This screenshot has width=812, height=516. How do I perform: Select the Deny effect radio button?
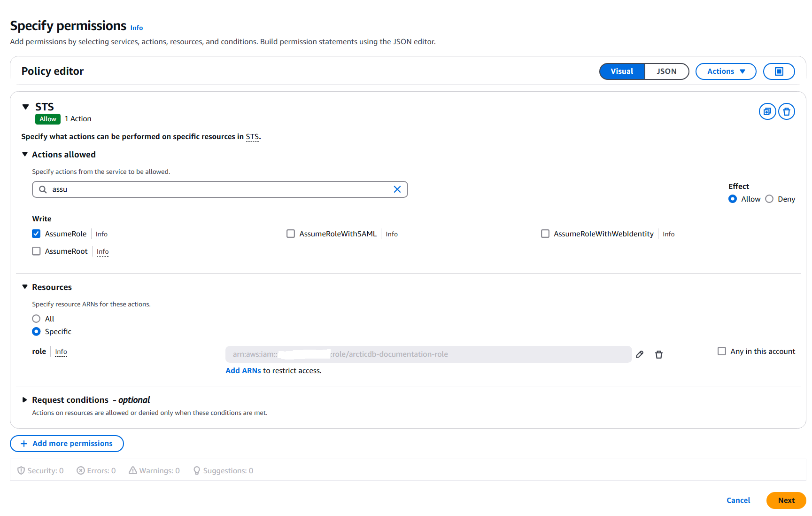(x=769, y=199)
